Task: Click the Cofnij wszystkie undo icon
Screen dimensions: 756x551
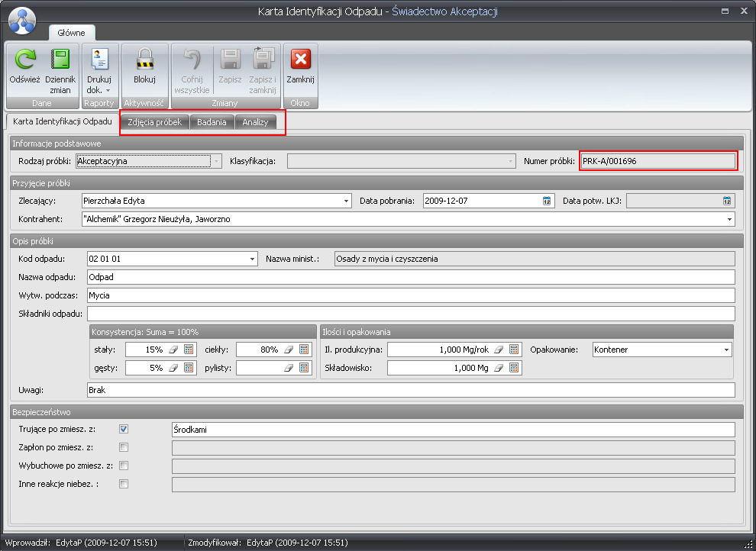Action: pyautogui.click(x=192, y=60)
